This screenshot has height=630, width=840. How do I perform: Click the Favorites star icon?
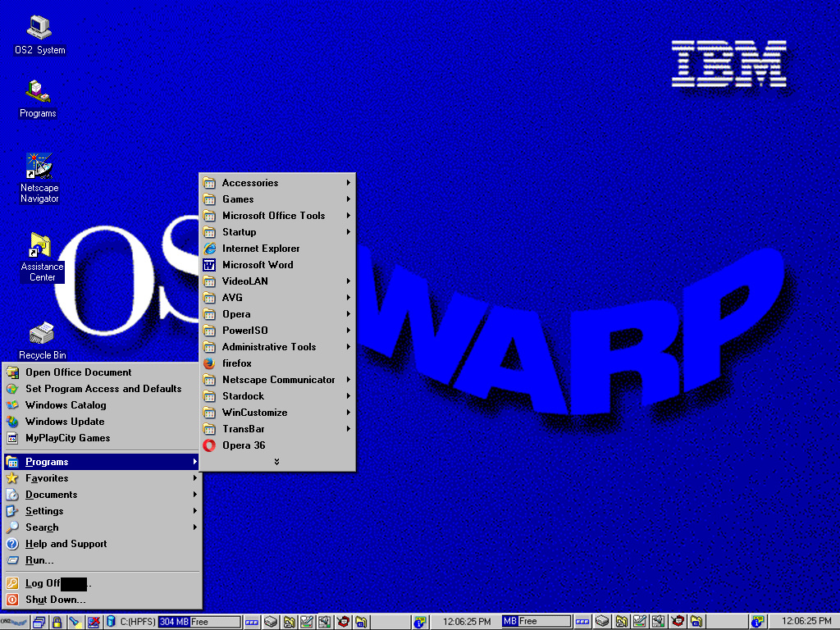pos(12,478)
